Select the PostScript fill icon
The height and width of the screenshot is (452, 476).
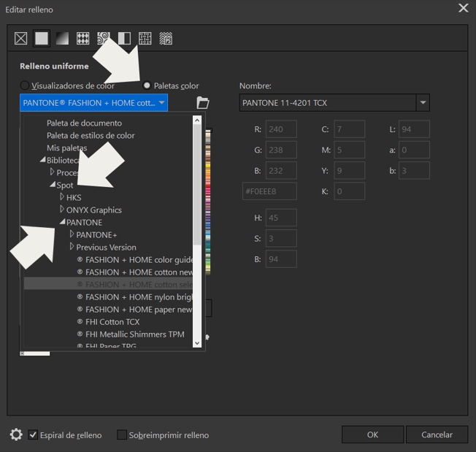tap(166, 39)
